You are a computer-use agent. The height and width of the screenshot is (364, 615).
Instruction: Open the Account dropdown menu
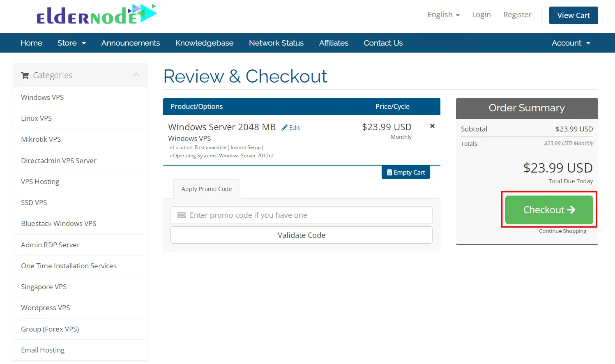[571, 43]
